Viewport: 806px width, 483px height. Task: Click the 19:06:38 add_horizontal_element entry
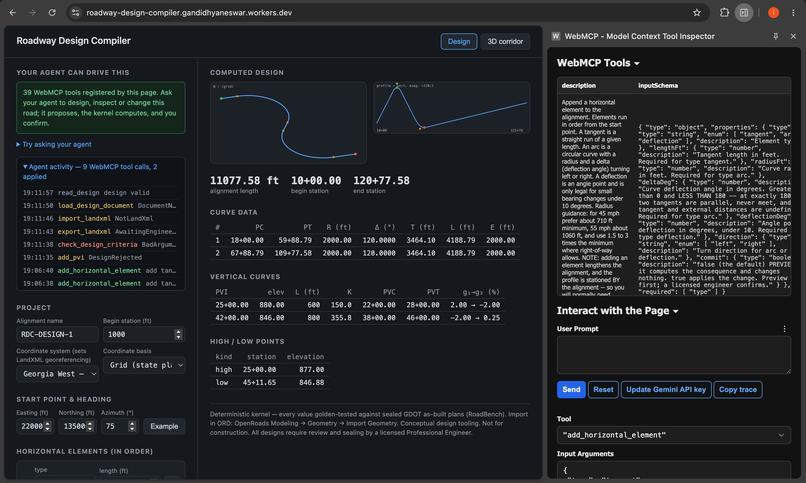101,283
